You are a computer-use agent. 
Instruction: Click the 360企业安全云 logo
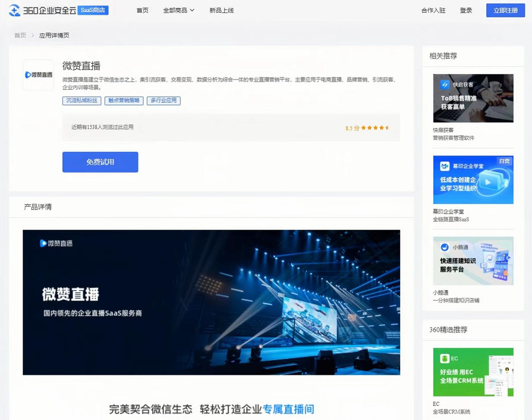click(x=43, y=10)
